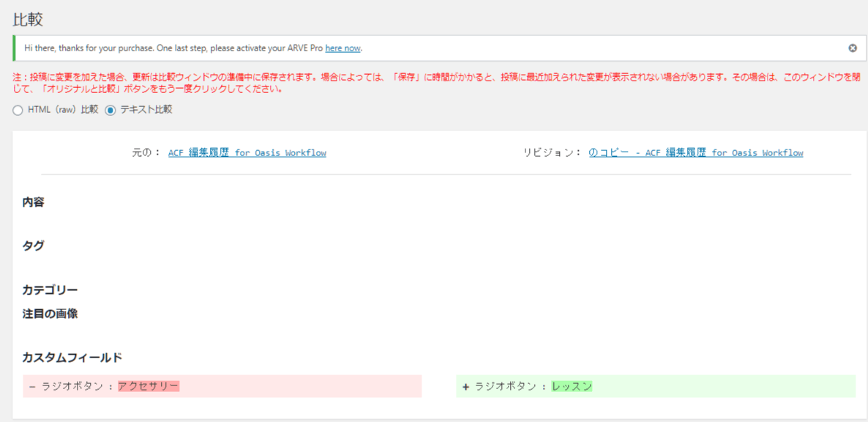Click the カテゴリー section heading
Screen dimensions: 868x422
(x=50, y=289)
